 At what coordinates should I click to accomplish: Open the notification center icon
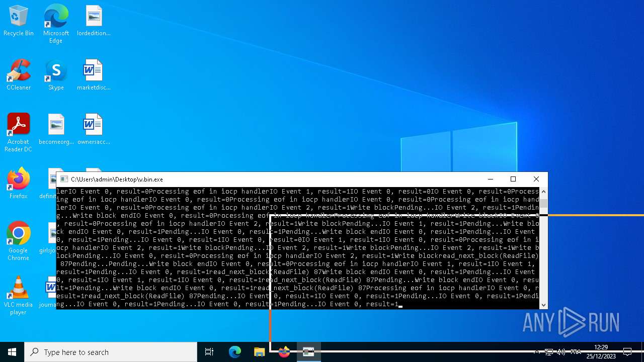point(627,352)
